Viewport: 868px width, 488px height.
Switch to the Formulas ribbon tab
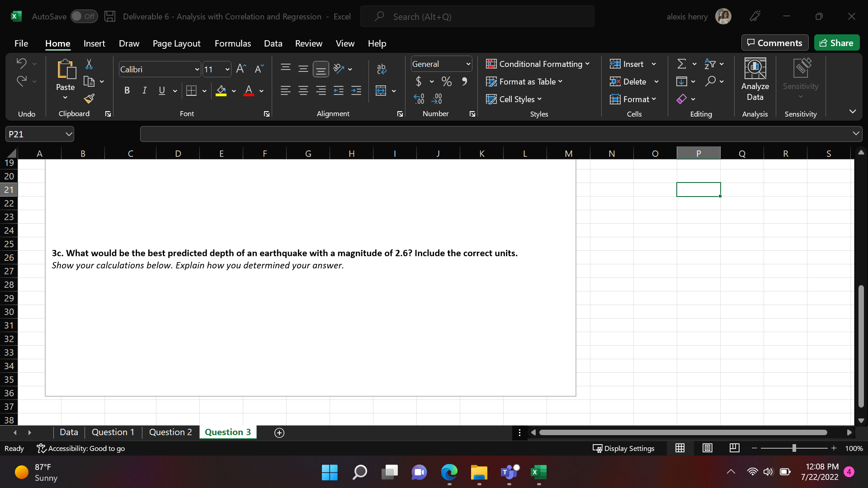click(232, 43)
